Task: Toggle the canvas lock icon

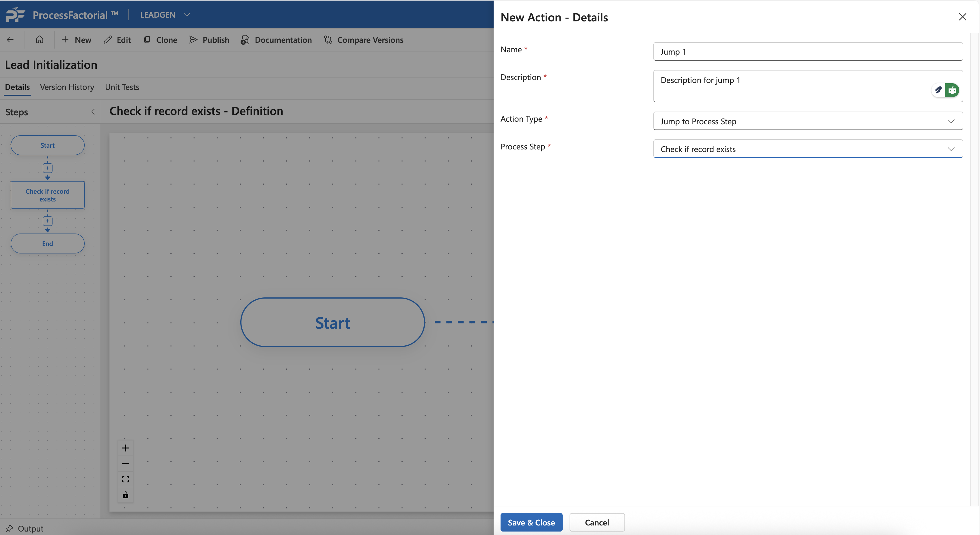Action: tap(126, 495)
